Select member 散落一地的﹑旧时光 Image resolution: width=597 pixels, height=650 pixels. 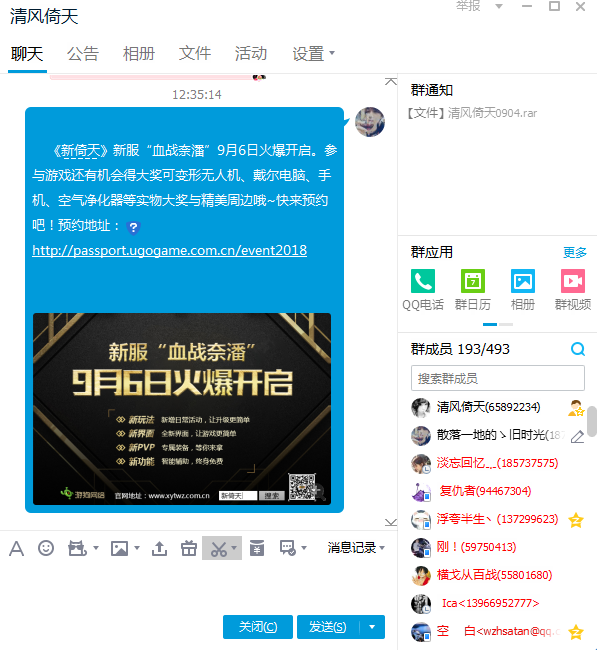pyautogui.click(x=498, y=436)
